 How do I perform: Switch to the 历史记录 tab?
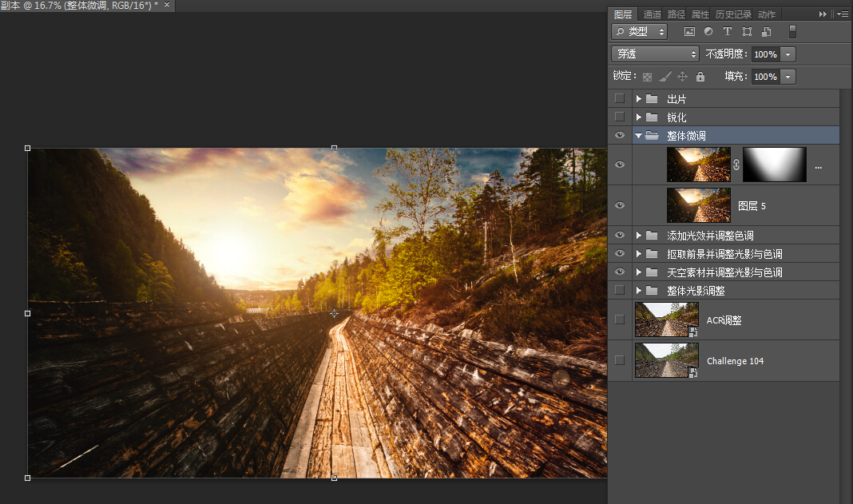(733, 14)
